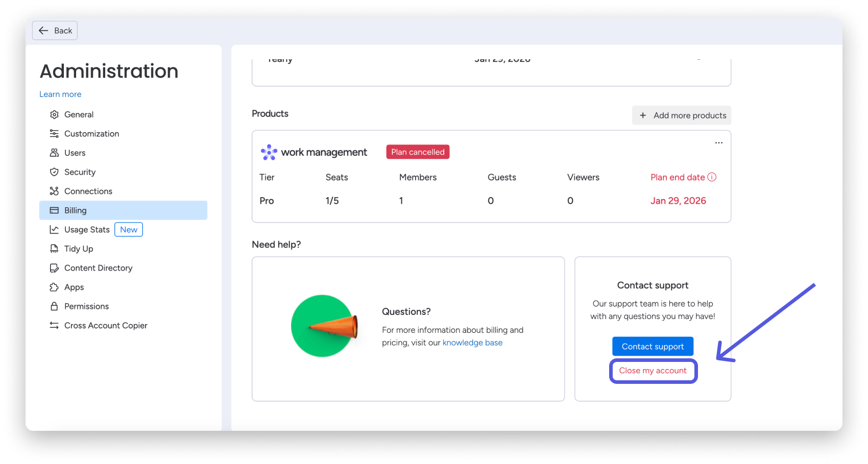Open the work management three-dot menu
Image resolution: width=868 pixels, height=464 pixels.
[719, 143]
